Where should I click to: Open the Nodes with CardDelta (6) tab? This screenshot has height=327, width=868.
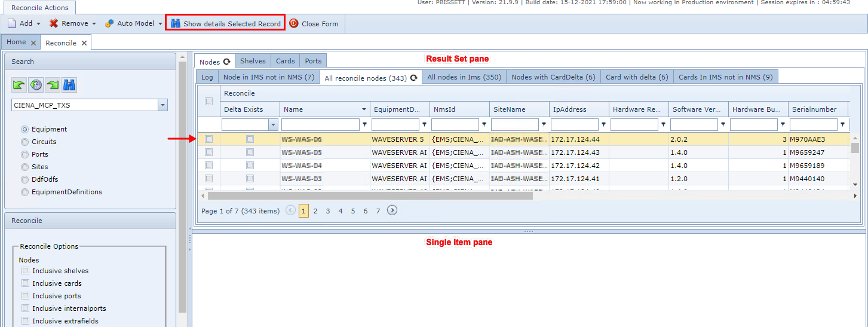[553, 77]
